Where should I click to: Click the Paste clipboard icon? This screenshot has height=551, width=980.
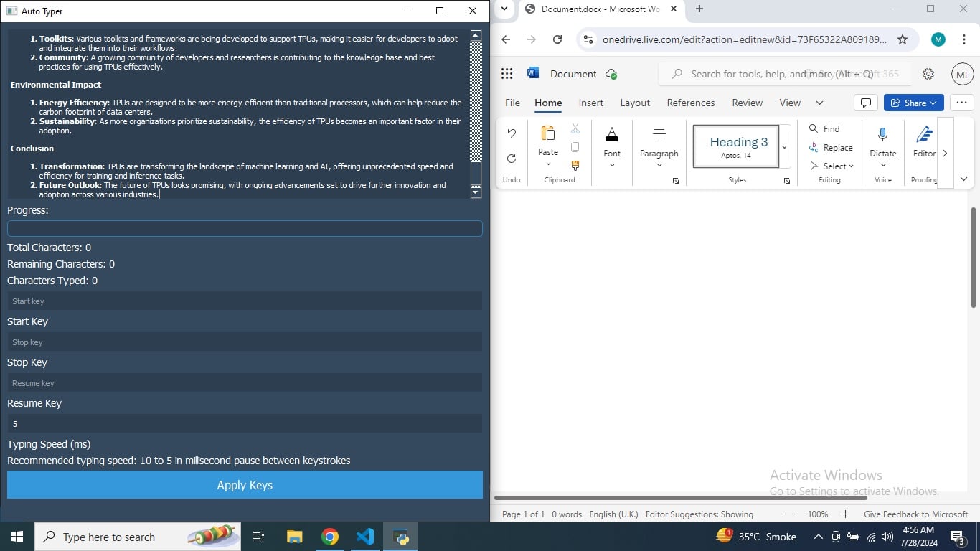click(548, 134)
